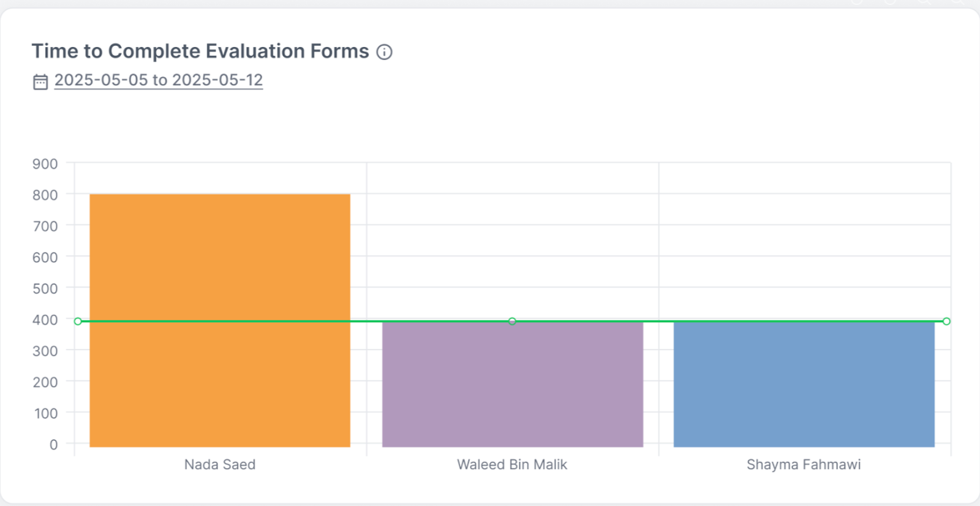The image size is (980, 506).
Task: Click the calendar icon before the date range
Action: (x=40, y=81)
